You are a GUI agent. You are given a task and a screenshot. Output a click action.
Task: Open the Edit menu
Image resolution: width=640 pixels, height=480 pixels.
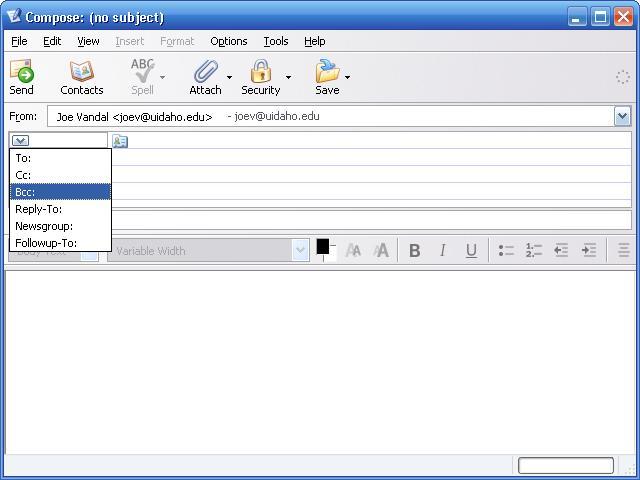52,41
